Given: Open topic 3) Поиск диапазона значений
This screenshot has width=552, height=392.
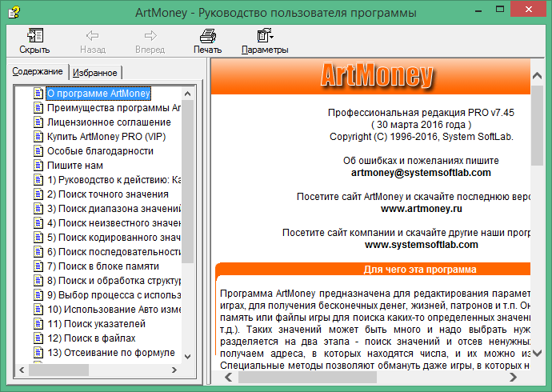Looking at the screenshot, I should 114,209.
